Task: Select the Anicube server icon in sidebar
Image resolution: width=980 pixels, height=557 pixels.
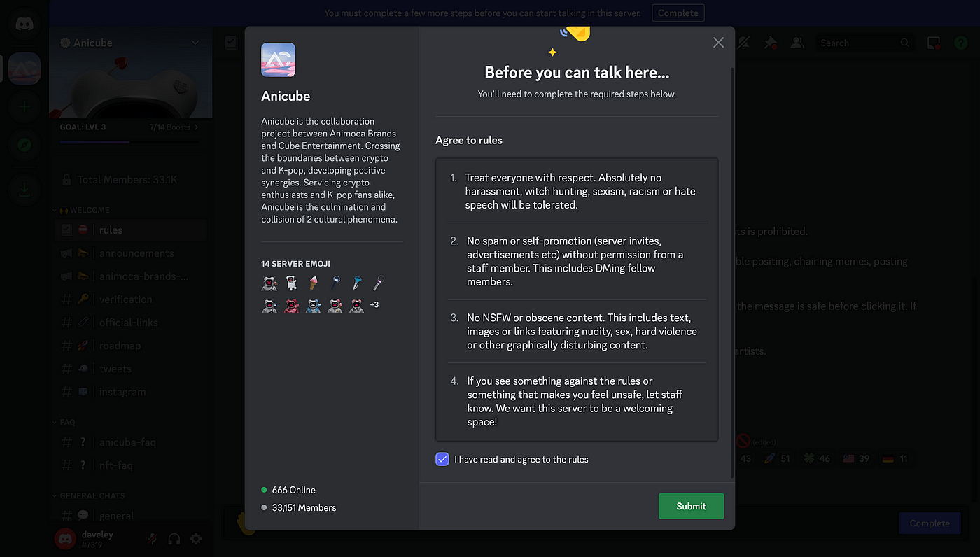Action: coord(24,69)
